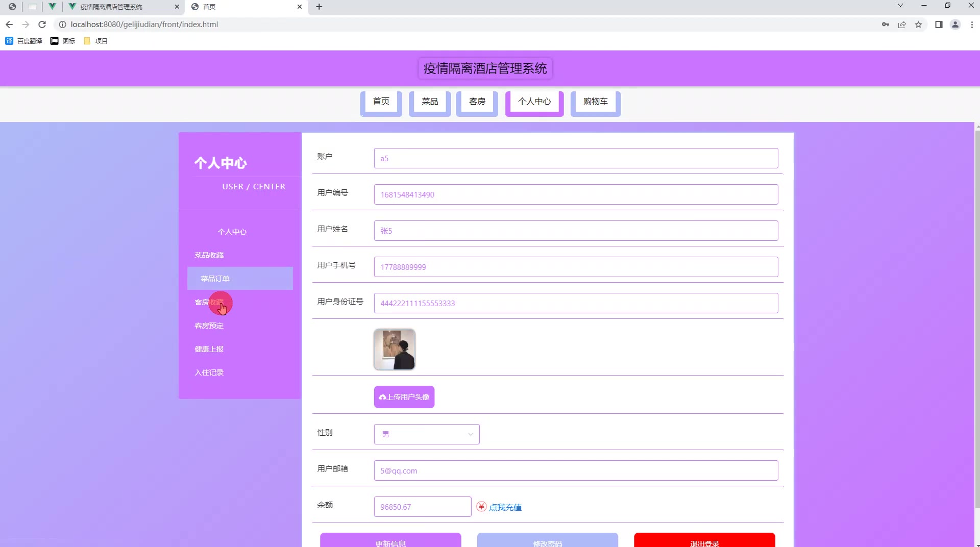Bookmark this page with the star icon
The image size is (980, 547).
pyautogui.click(x=918, y=24)
